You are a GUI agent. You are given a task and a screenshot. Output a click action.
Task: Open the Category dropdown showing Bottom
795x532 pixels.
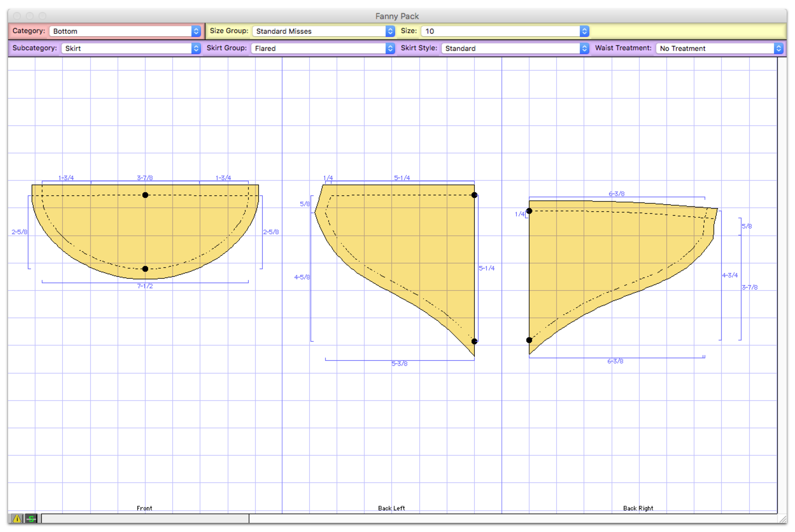[x=125, y=31]
